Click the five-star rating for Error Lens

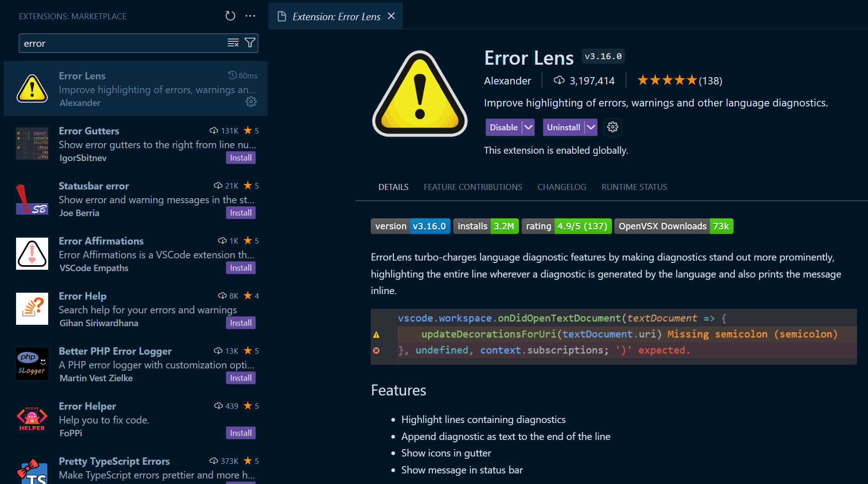667,81
